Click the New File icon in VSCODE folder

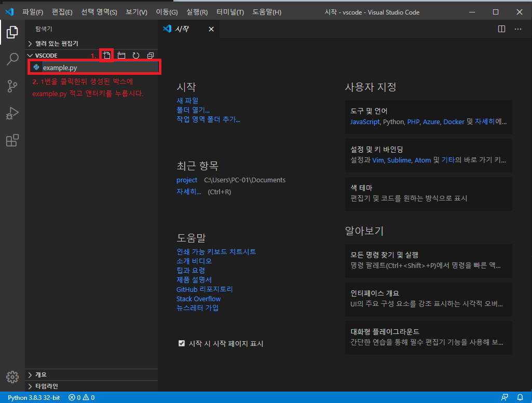[x=106, y=55]
